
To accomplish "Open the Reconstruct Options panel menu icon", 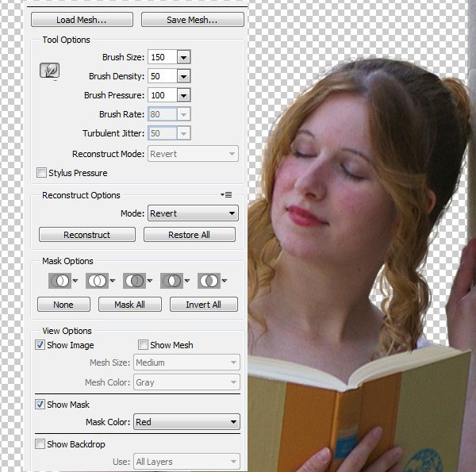I will 226,194.
